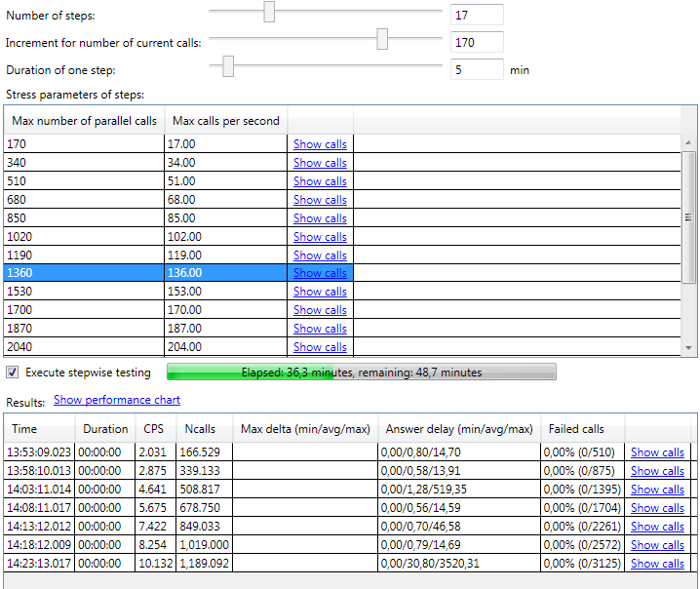Image resolution: width=700 pixels, height=589 pixels.
Task: Click the steps table scrollbar thumb
Action: [688, 217]
